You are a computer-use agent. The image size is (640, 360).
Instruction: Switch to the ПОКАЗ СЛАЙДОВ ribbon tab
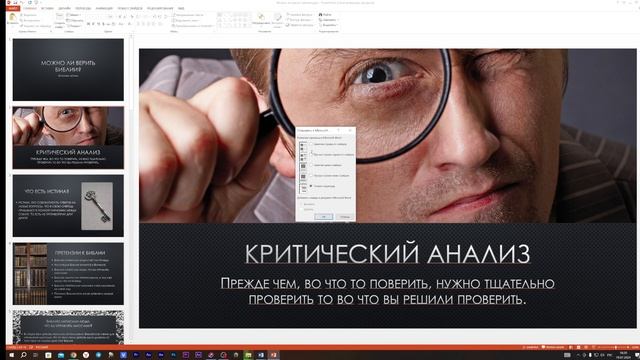point(130,8)
